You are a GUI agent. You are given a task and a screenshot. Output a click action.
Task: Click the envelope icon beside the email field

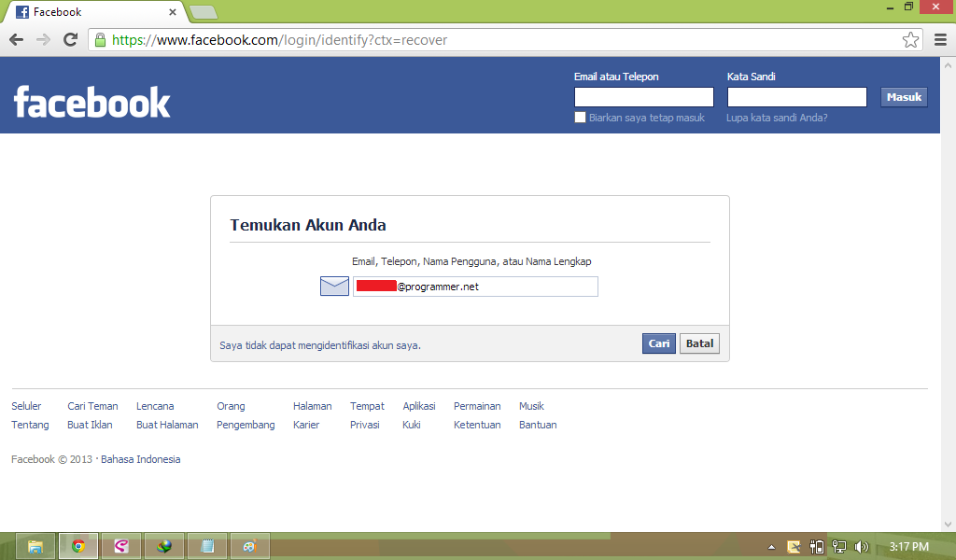pyautogui.click(x=333, y=286)
